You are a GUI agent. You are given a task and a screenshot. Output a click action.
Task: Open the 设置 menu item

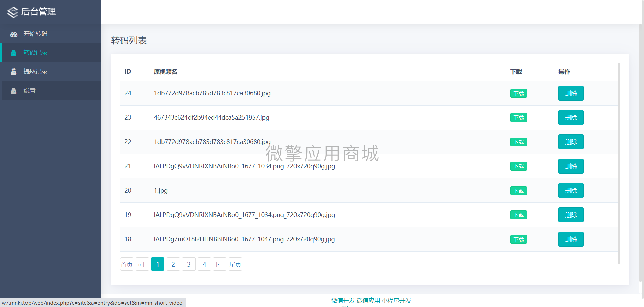point(50,90)
